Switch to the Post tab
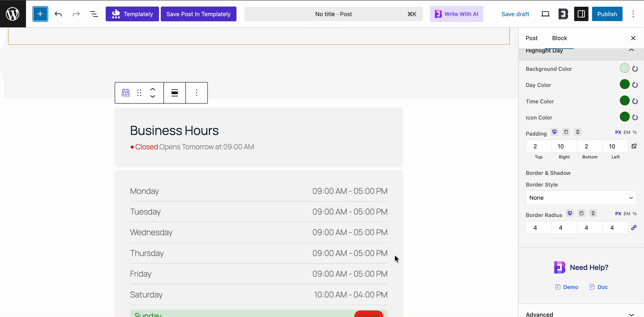The width and height of the screenshot is (644, 317). (532, 38)
